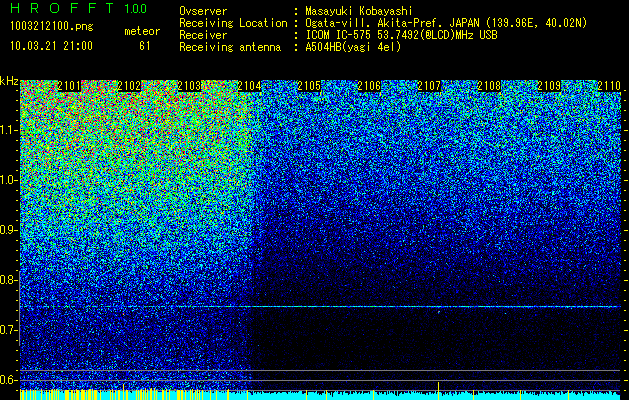Click the 2107 time marker
The image size is (629, 400).
click(x=429, y=86)
